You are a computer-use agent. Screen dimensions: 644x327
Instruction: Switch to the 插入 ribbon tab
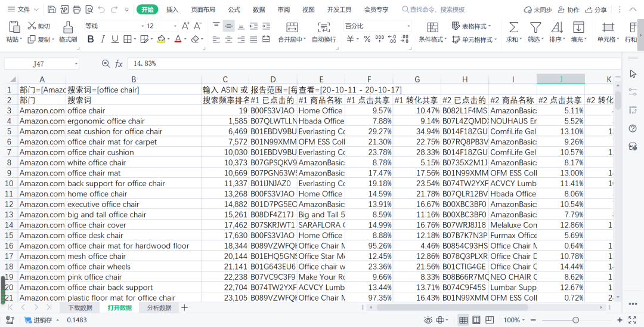[172, 10]
